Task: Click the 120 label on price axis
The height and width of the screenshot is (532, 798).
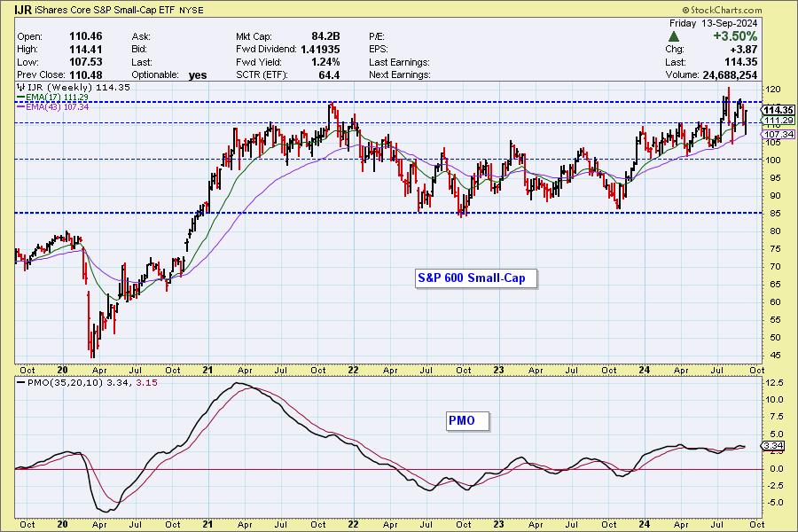Action: pos(772,90)
